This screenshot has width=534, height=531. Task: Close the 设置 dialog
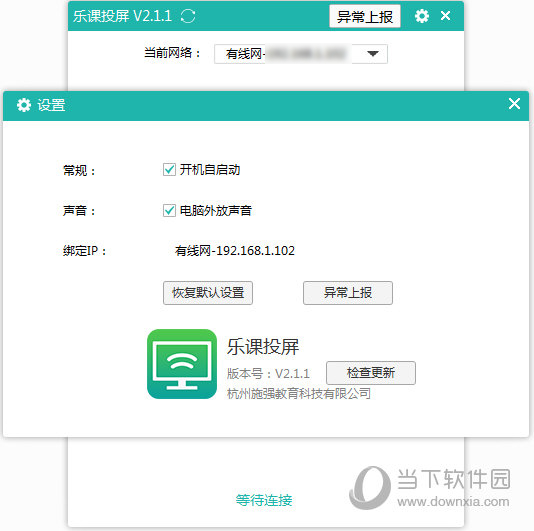pos(514,104)
